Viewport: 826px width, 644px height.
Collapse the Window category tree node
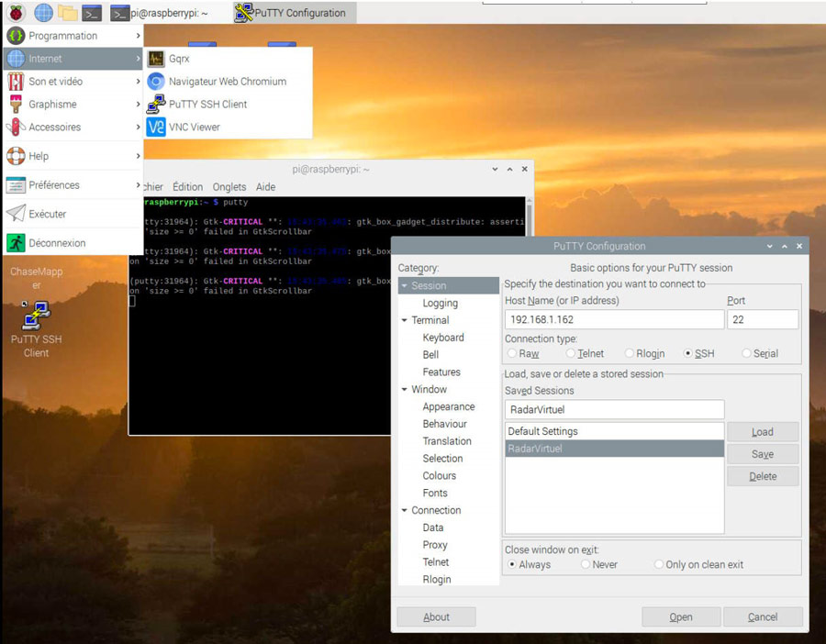pyautogui.click(x=405, y=389)
